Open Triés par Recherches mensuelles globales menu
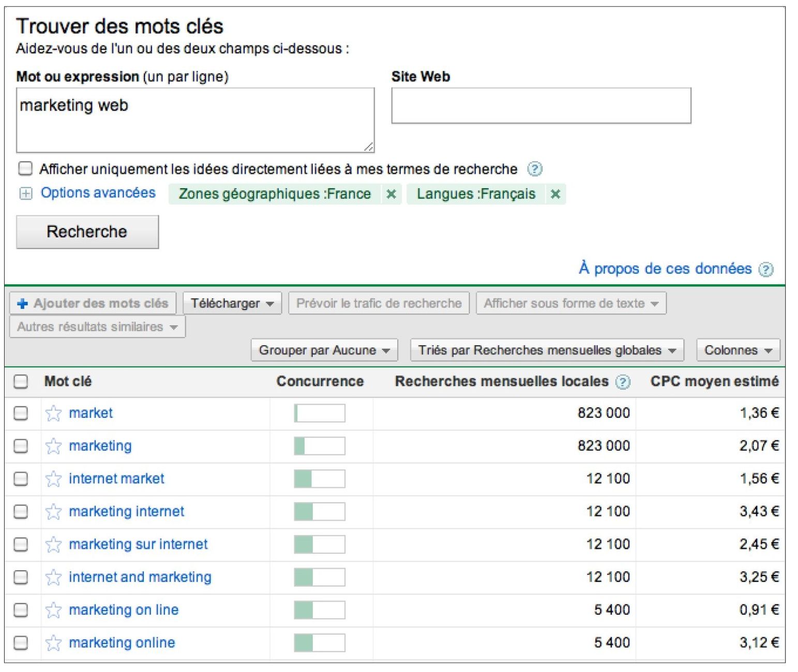 (x=547, y=350)
